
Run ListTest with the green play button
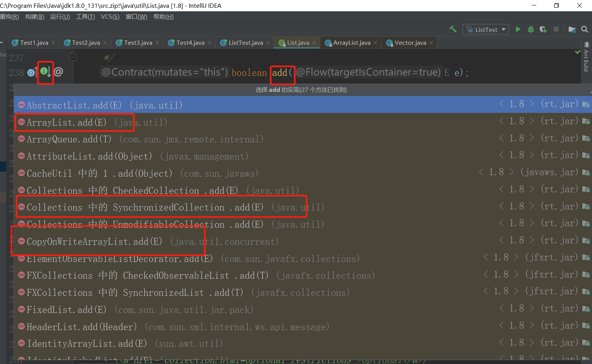click(518, 29)
